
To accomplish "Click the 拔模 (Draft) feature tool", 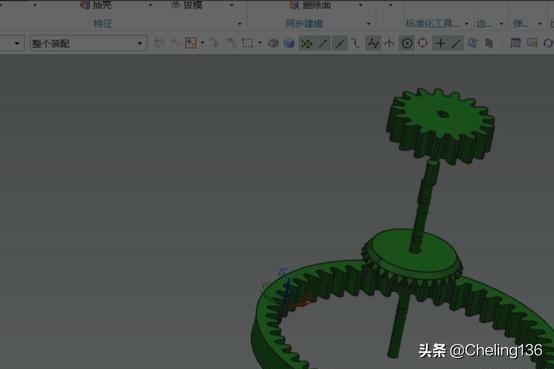I will (187, 5).
